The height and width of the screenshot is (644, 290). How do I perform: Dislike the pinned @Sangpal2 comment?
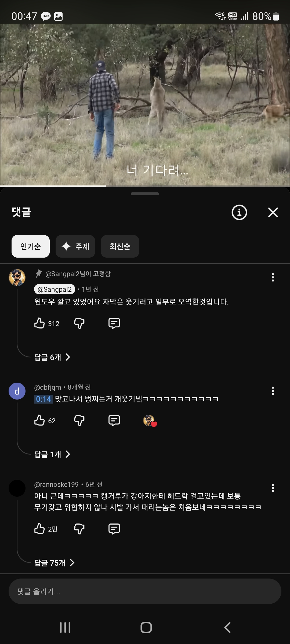(x=79, y=323)
